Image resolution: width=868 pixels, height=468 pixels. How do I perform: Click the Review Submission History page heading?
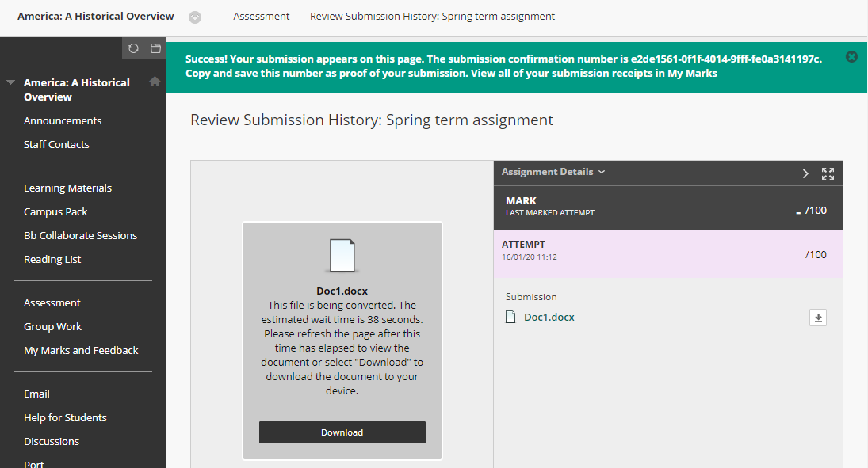click(x=372, y=120)
